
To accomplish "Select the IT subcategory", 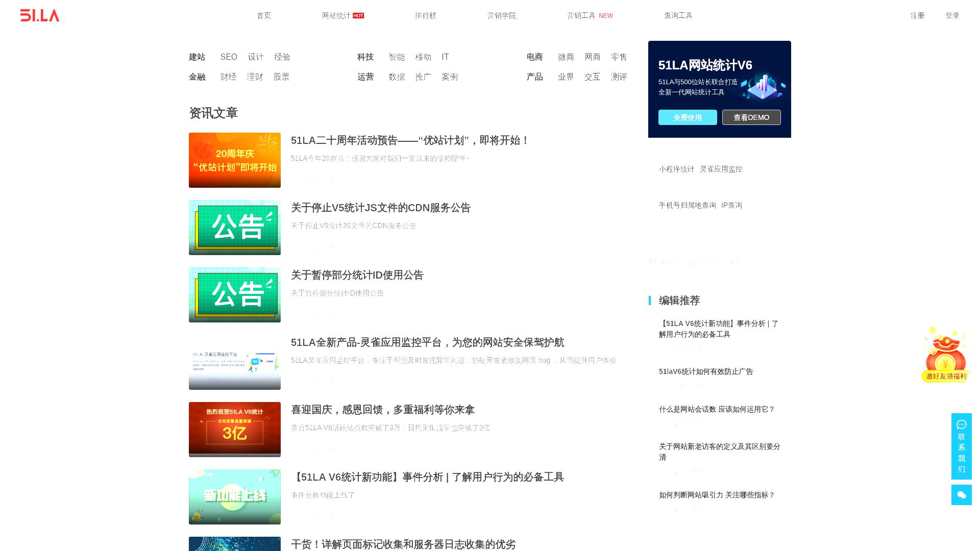I will tap(446, 57).
